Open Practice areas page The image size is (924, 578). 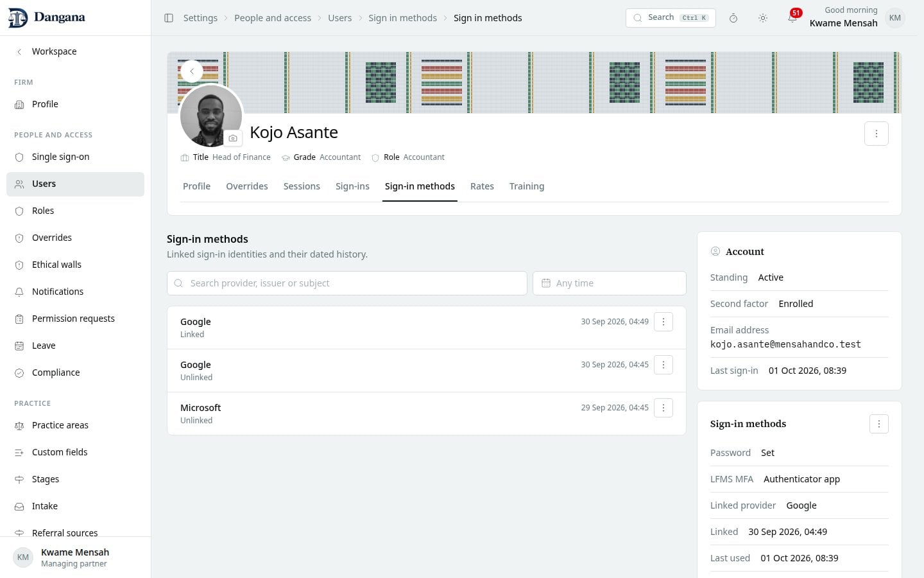[x=75, y=425]
